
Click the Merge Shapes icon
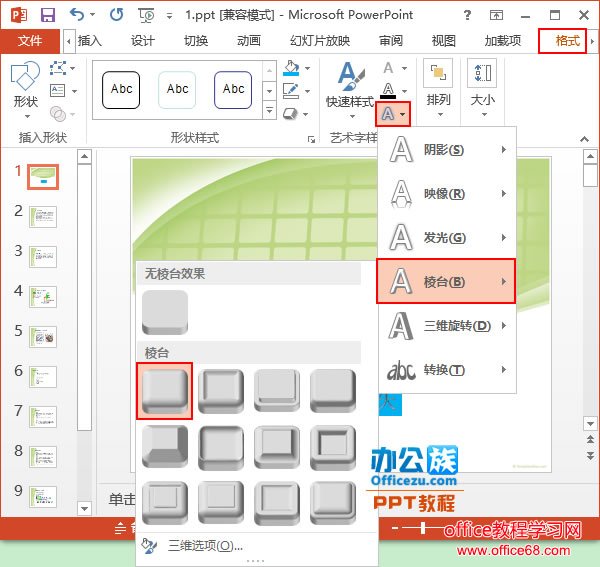[58, 114]
